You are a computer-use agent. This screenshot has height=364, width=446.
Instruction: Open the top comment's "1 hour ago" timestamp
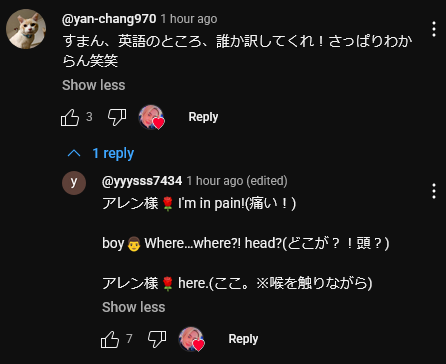click(x=189, y=19)
